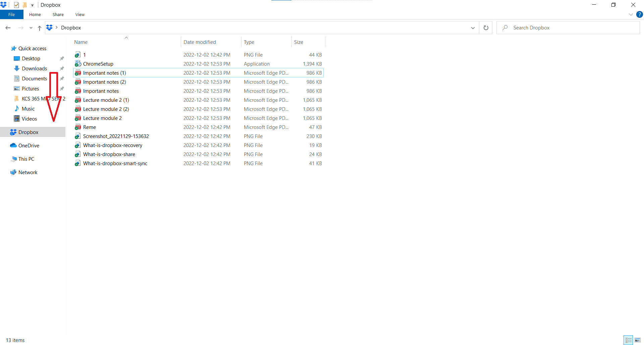Open the recent locations dropdown beside navigation arrows
Viewport: 644px width, 345px height.
(31, 28)
